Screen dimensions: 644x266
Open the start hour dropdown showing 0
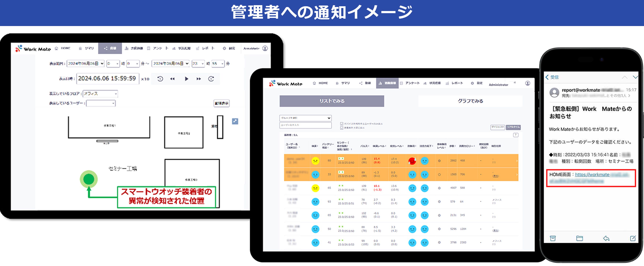(x=113, y=64)
